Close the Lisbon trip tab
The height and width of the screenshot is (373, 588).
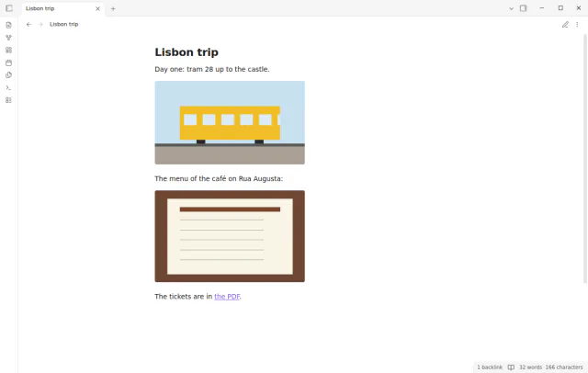(x=98, y=8)
